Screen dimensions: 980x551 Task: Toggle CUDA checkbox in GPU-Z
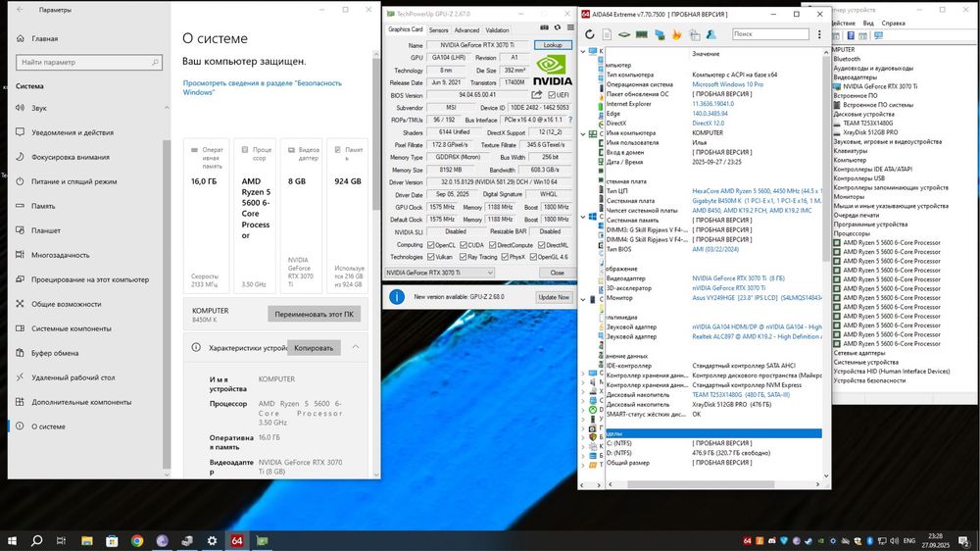tap(464, 245)
